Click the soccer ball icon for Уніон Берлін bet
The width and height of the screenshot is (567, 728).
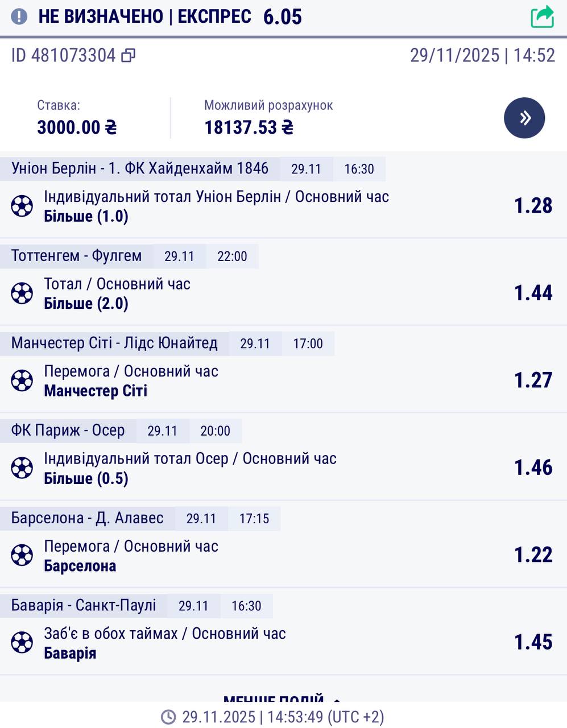tap(22, 206)
